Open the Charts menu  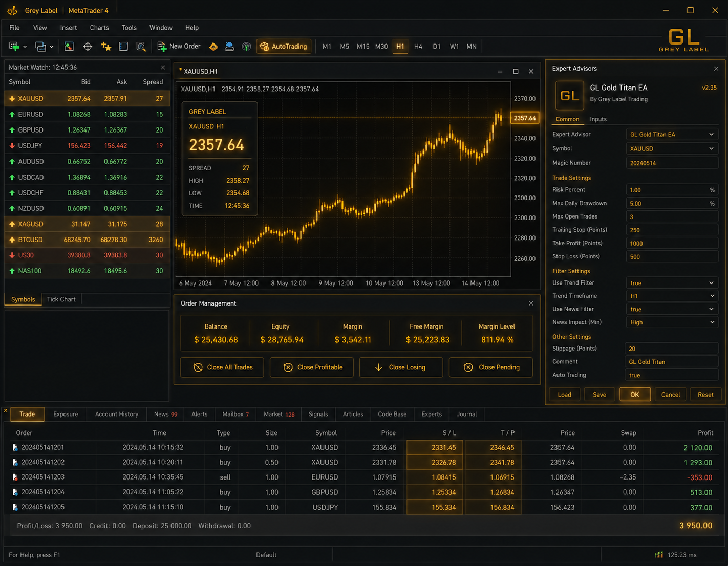click(99, 28)
